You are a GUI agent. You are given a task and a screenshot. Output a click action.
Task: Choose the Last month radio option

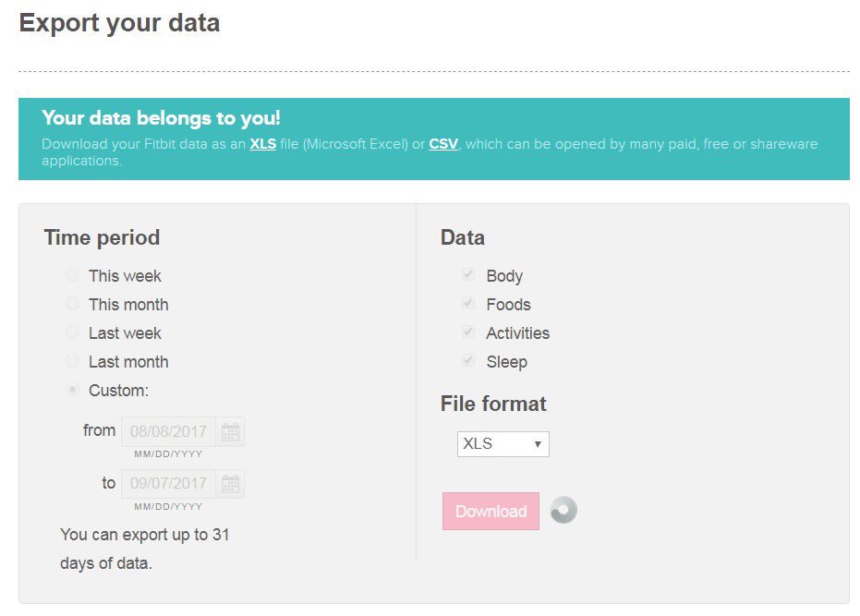[x=72, y=361]
